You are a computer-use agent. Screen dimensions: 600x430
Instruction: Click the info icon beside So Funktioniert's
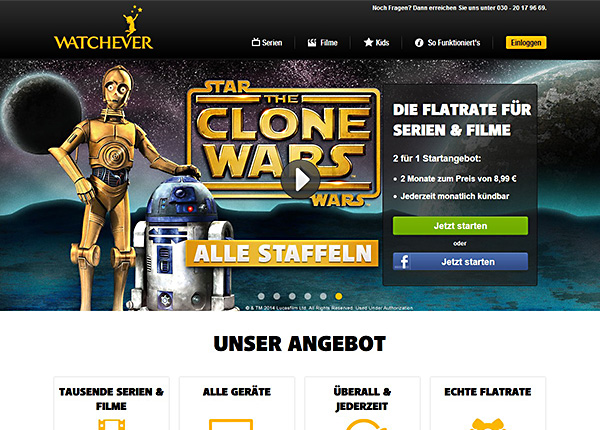pyautogui.click(x=419, y=43)
